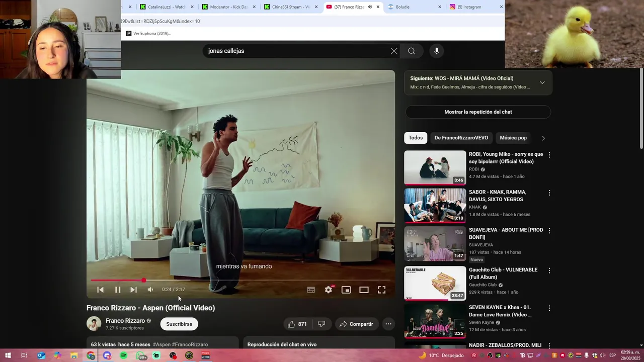Click the #FrancoRizzaro hashtag
This screenshot has height=362, width=644.
point(190,344)
